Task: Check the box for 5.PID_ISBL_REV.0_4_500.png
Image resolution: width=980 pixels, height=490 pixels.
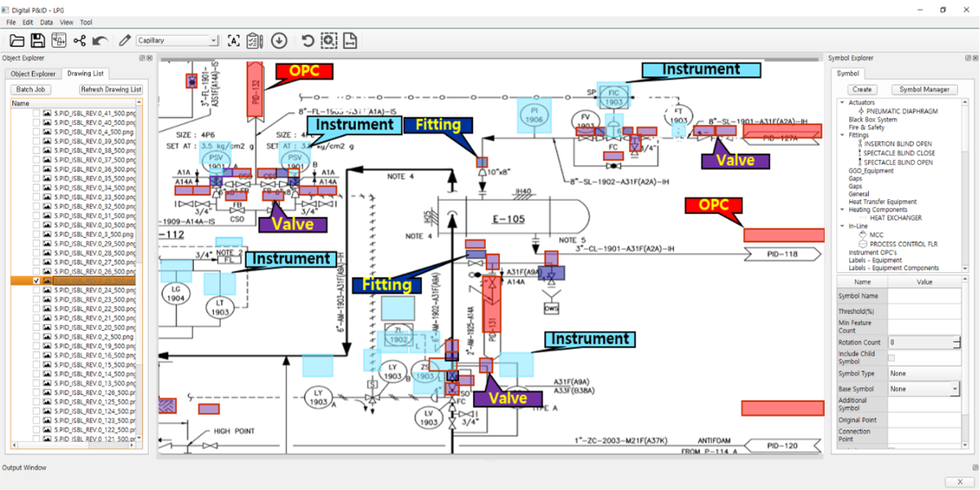Action: tap(37, 131)
